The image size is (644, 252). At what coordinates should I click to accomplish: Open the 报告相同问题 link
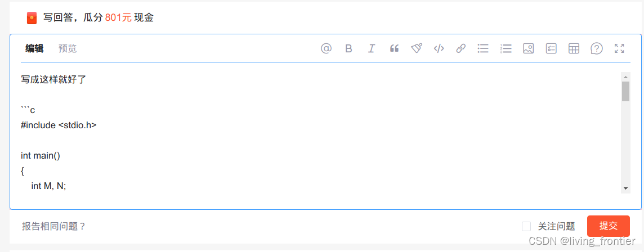[x=54, y=226]
